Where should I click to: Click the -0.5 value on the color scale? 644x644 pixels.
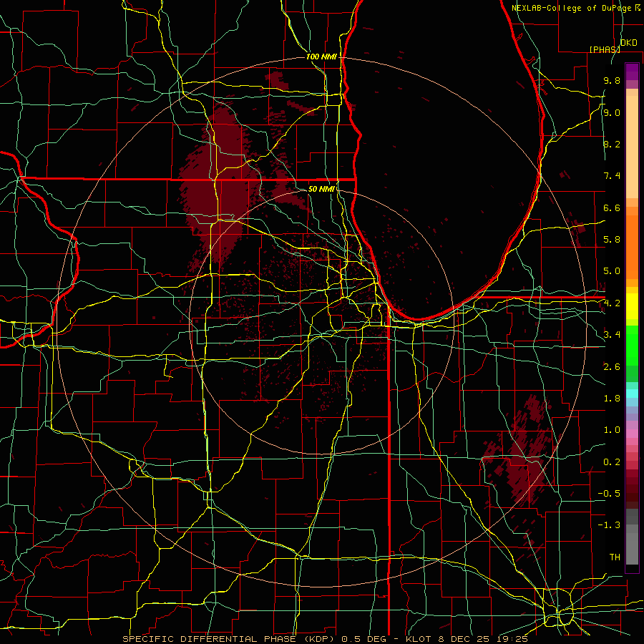pos(609,493)
